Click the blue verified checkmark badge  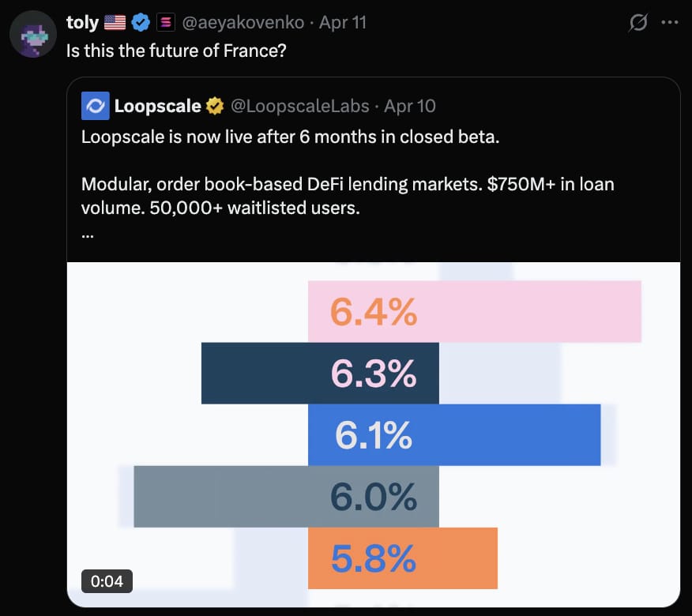[x=141, y=22]
